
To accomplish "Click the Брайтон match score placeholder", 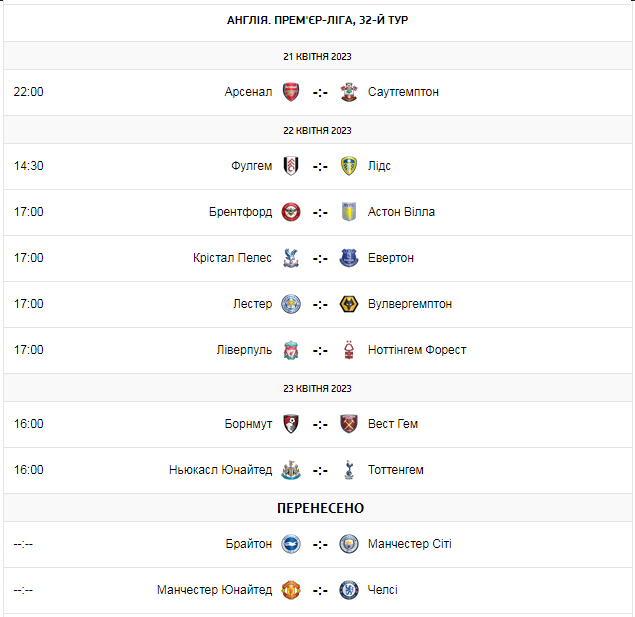I will coord(320,545).
